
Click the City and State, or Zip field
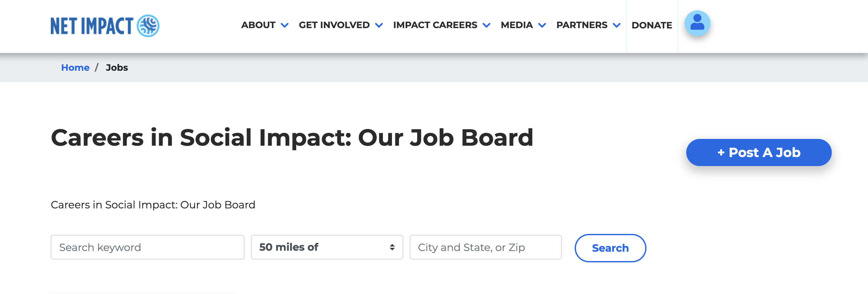[485, 247]
